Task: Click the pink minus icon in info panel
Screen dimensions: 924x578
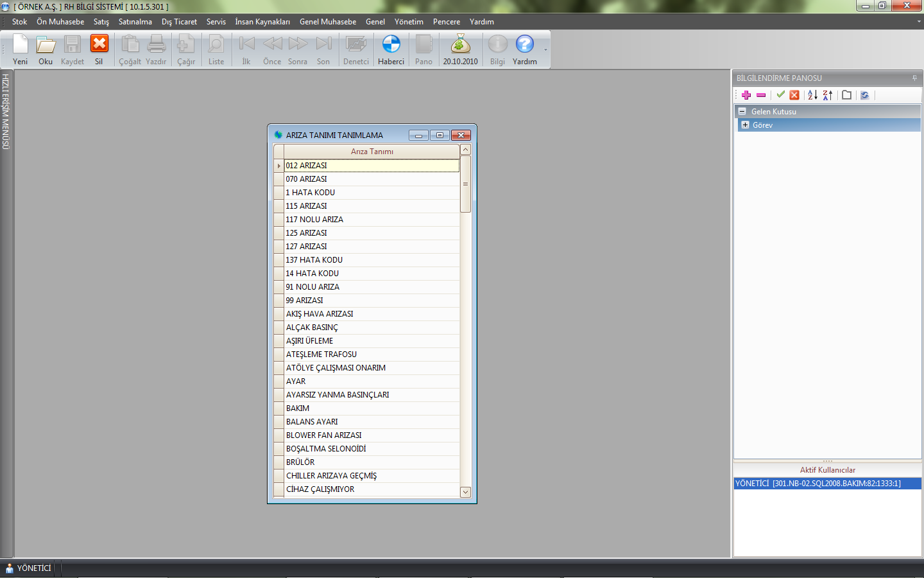Action: (x=761, y=95)
